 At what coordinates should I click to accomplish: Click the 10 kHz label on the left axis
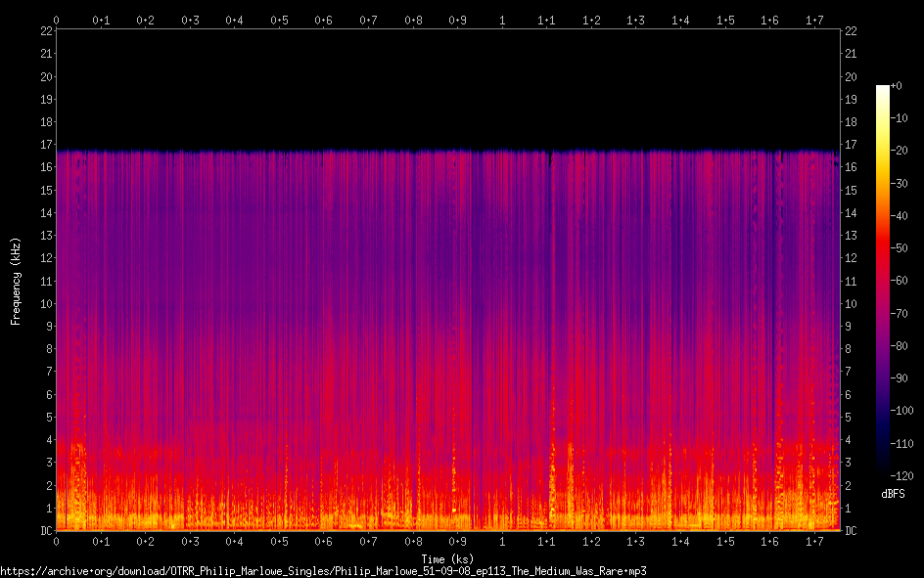click(x=45, y=303)
